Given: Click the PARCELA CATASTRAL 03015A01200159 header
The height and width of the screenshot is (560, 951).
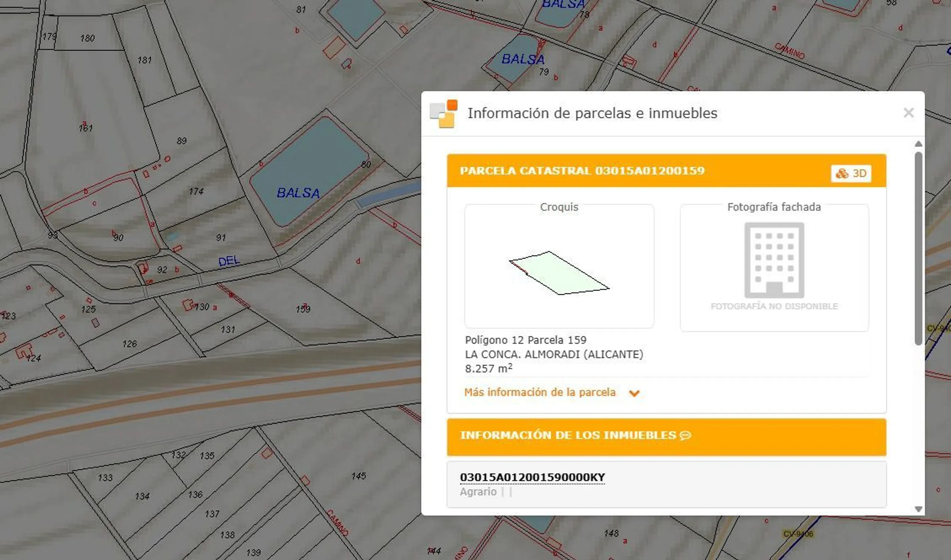Looking at the screenshot, I should click(x=582, y=171).
